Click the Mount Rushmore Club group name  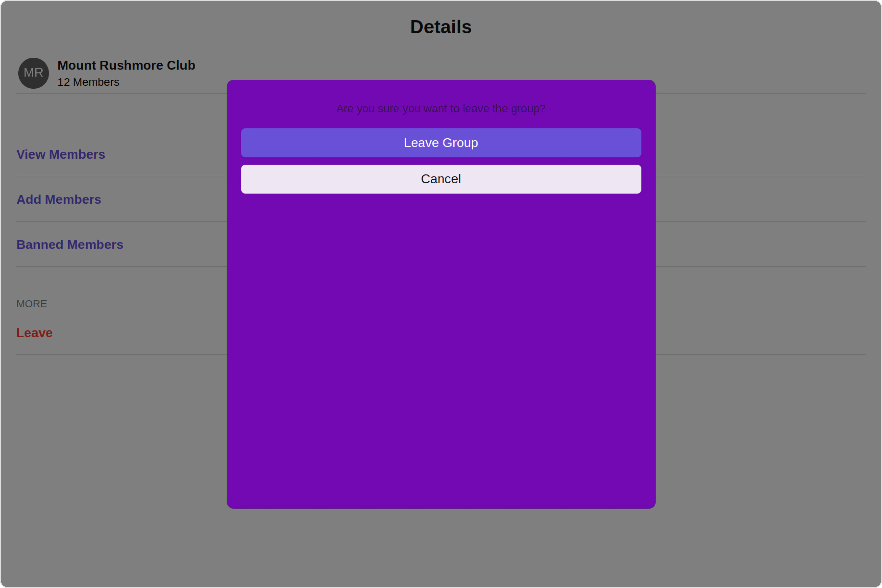point(126,65)
